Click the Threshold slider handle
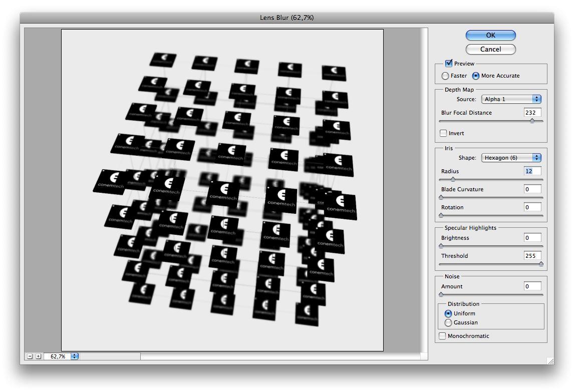The width and height of the screenshot is (574, 392). [541, 263]
